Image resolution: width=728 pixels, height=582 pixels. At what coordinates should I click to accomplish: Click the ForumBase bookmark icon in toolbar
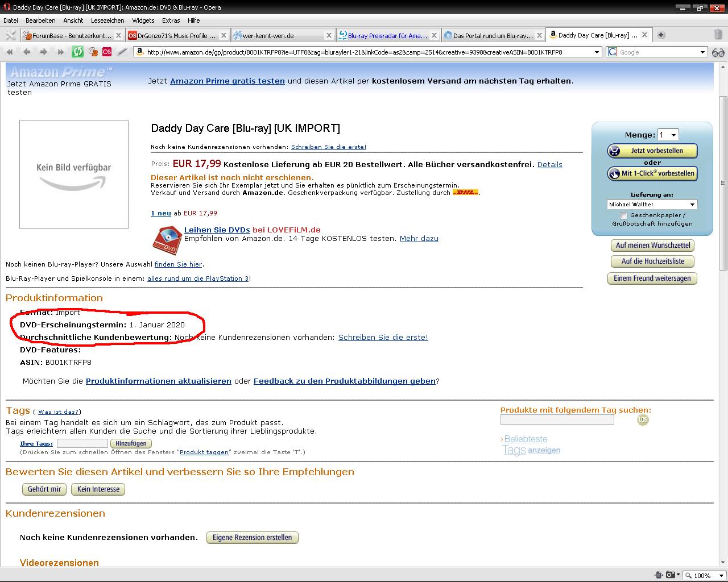pos(93,52)
